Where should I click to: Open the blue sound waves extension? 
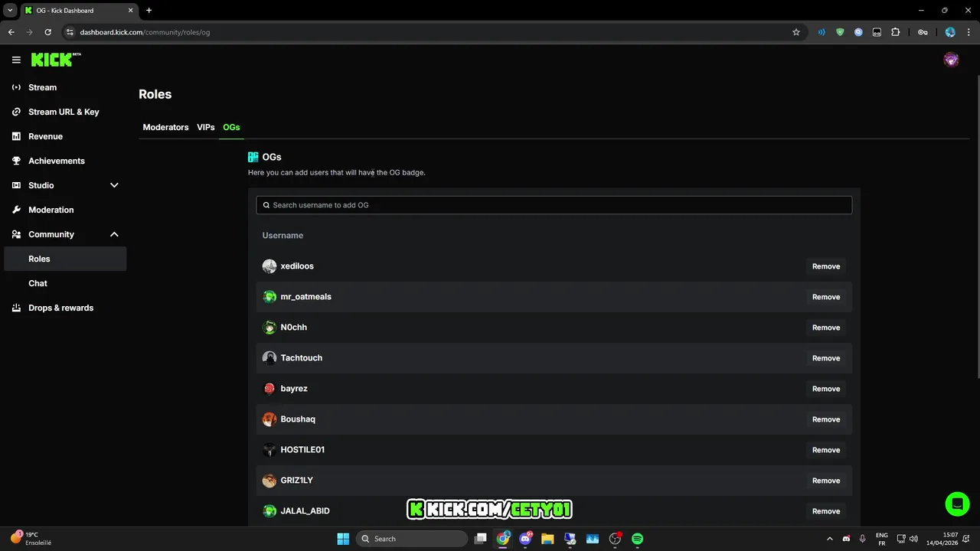[822, 32]
